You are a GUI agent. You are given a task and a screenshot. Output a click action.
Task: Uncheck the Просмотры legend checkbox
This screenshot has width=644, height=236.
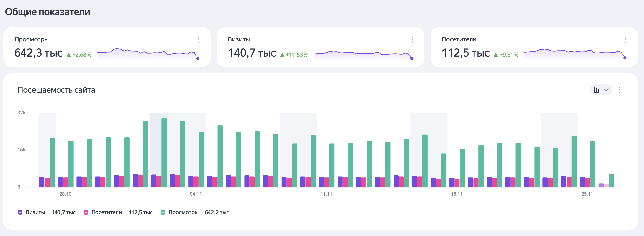point(163,212)
